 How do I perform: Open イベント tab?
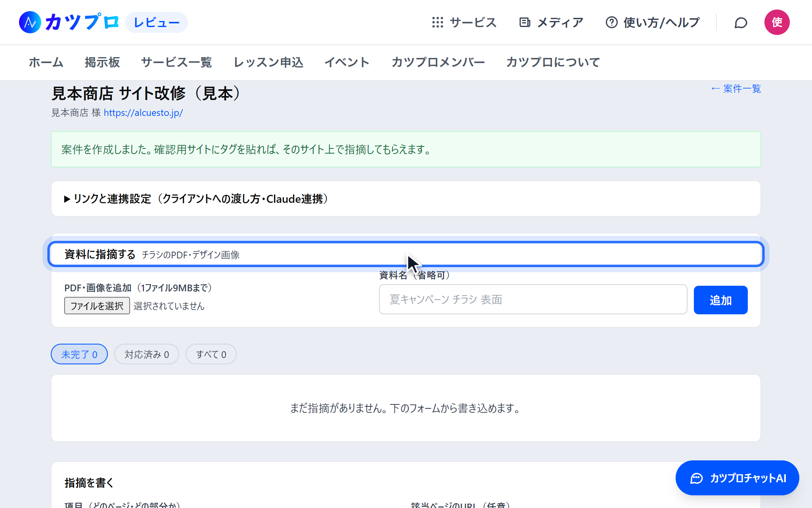[347, 62]
